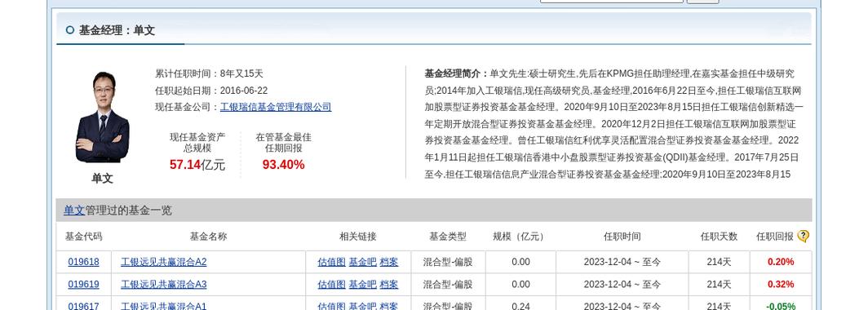
Task: Click the 93.40% best return value
Action: pyautogui.click(x=283, y=165)
